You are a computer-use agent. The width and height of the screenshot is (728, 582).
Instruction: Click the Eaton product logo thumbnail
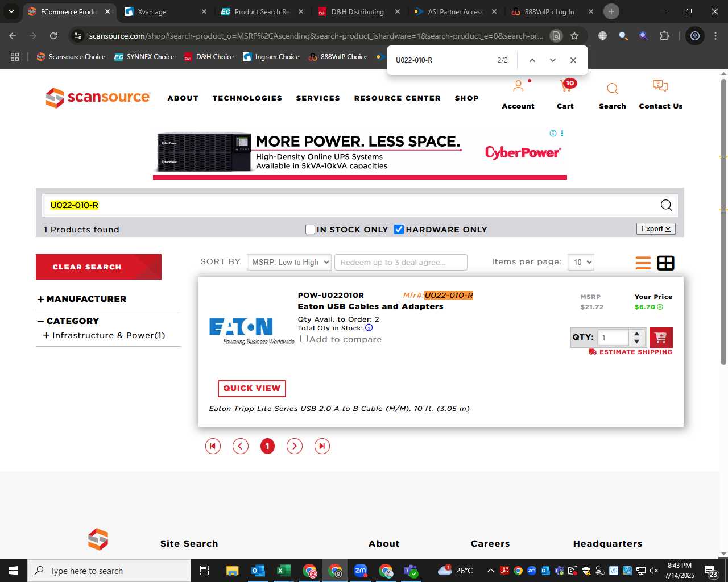pyautogui.click(x=251, y=331)
